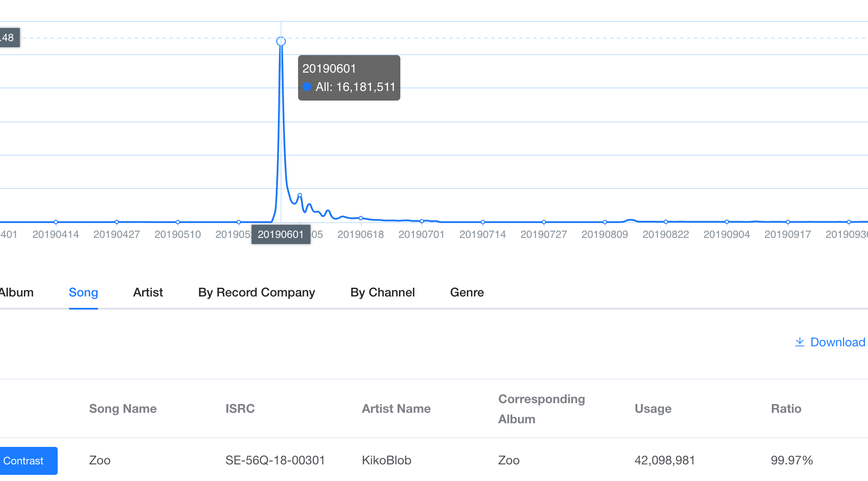Click the peak data point at 20190601
The width and height of the screenshot is (868, 481).
click(281, 41)
